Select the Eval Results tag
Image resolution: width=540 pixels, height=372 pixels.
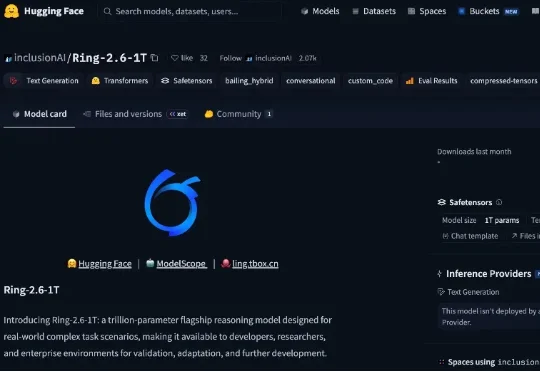(x=432, y=81)
